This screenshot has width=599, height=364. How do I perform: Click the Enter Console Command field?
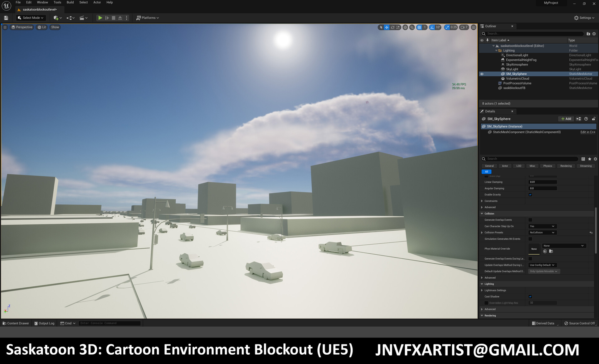(x=109, y=323)
